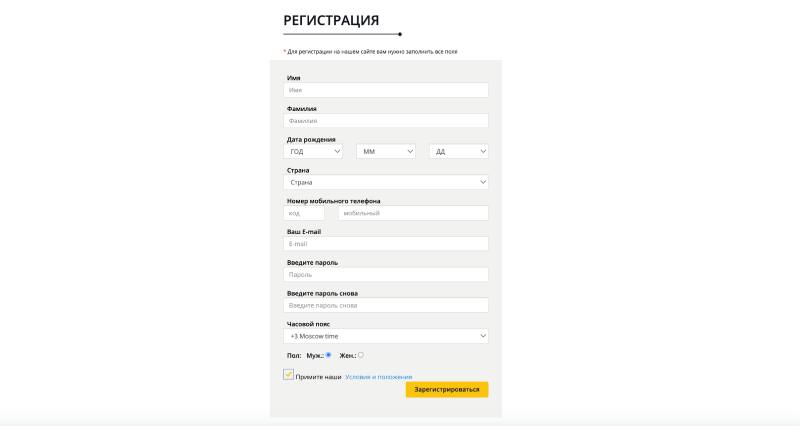Expand the Страна country selector
Screen dimensions: 800x426
(x=387, y=183)
